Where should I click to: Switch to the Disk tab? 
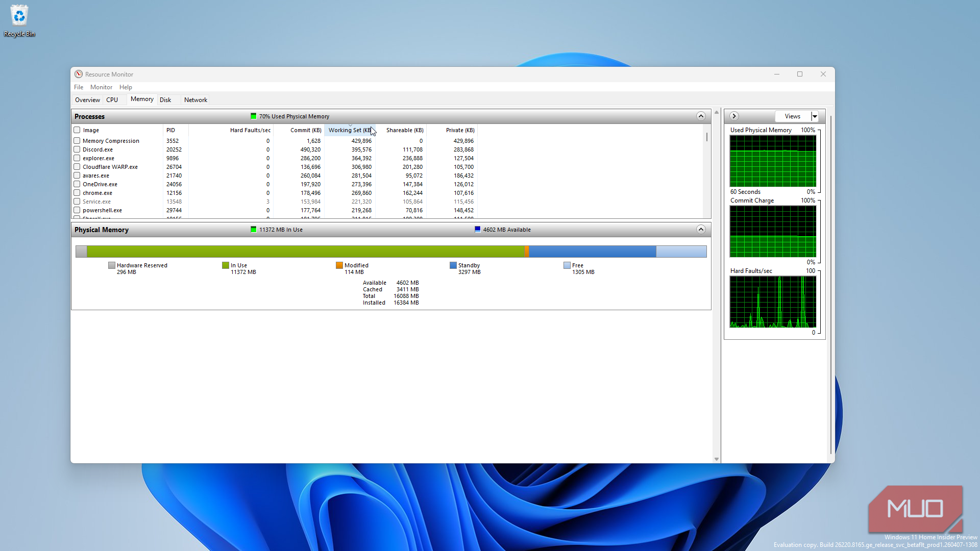click(165, 100)
